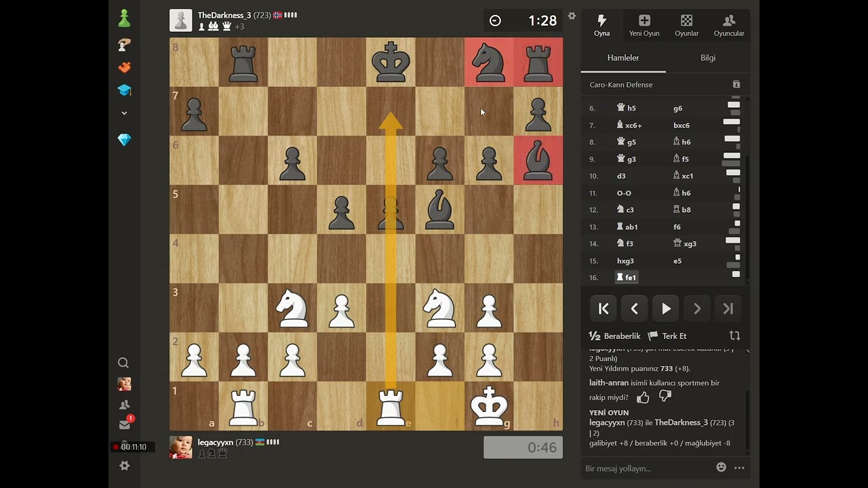Click the flip board icon

[x=734, y=335]
